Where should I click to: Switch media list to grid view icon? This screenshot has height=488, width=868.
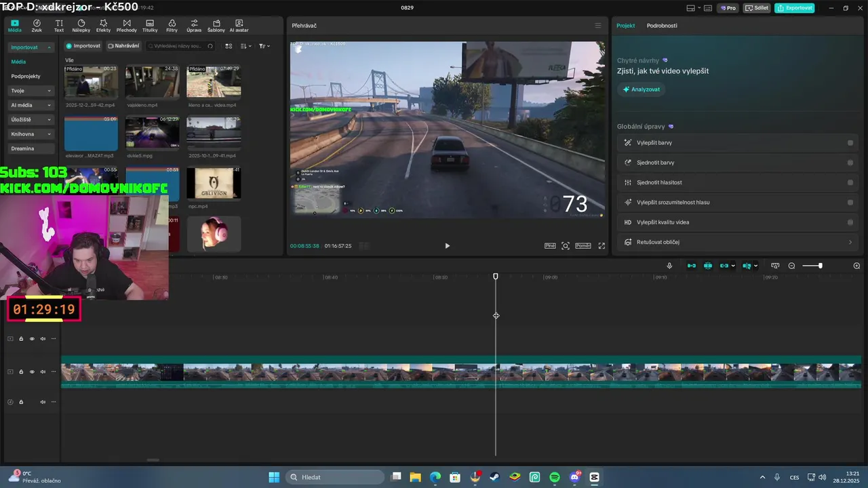point(229,46)
